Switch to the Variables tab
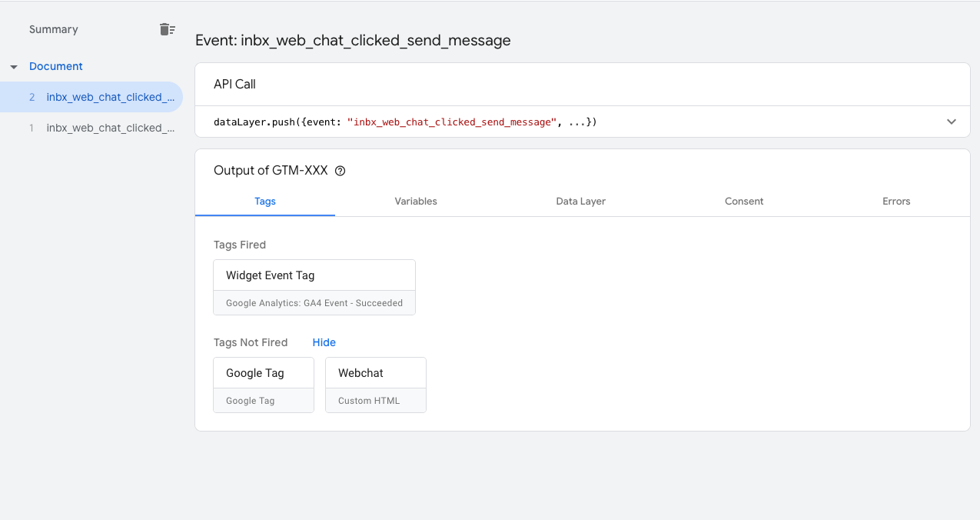The image size is (980, 520). tap(416, 201)
